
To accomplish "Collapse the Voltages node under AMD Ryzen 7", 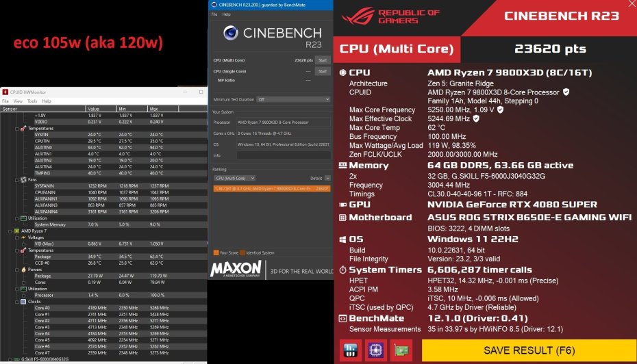I will [x=16, y=238].
